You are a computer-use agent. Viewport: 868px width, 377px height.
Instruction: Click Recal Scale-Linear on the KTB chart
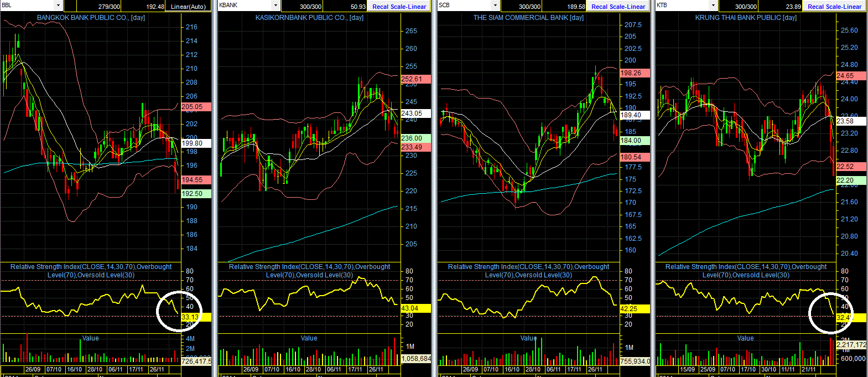834,7
